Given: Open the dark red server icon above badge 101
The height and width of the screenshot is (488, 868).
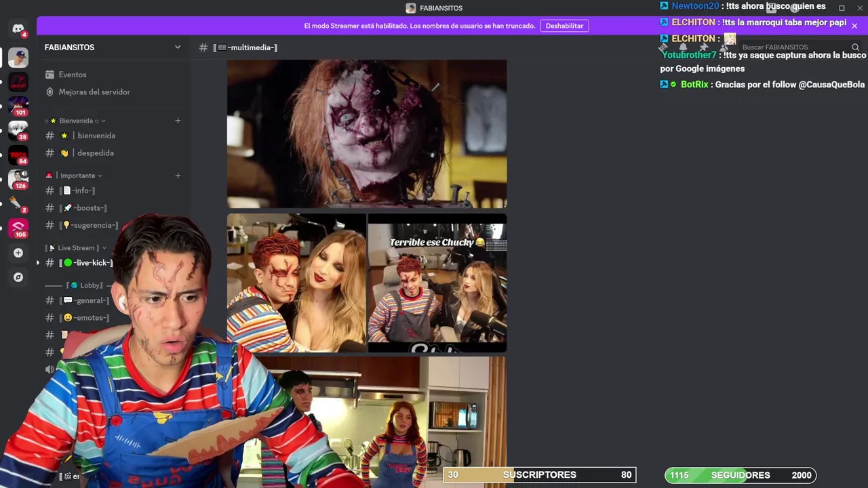Looking at the screenshot, I should pyautogui.click(x=18, y=82).
